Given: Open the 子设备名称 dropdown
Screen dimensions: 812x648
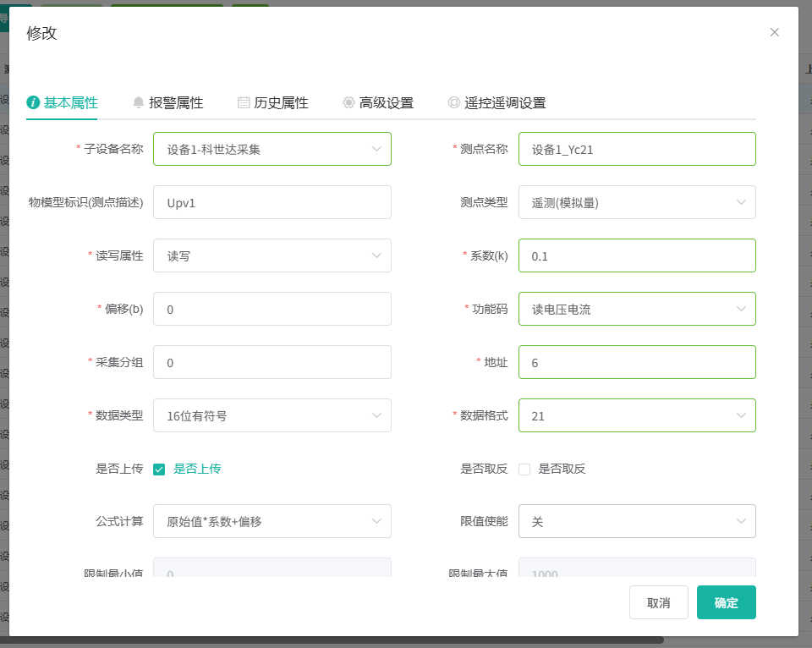Looking at the screenshot, I should point(272,149).
